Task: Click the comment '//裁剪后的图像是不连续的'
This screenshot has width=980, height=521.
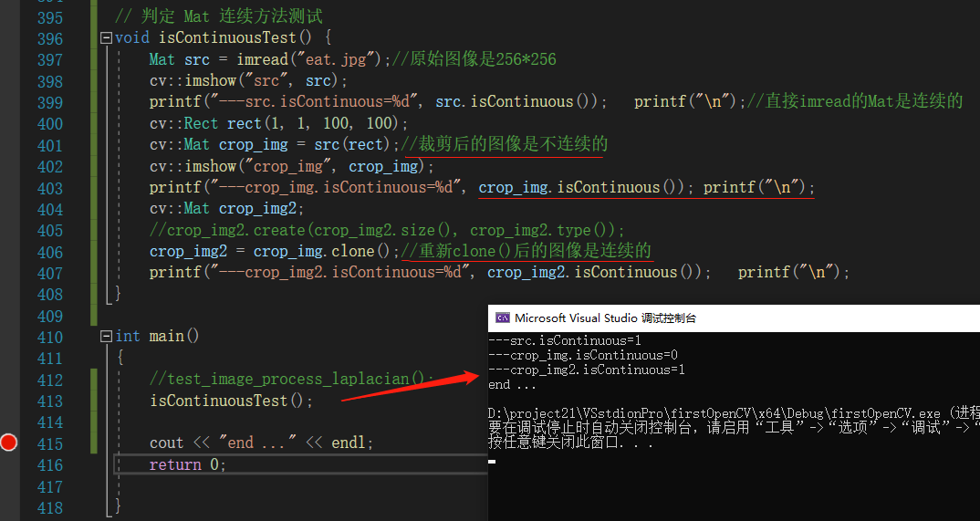Action: pyautogui.click(x=504, y=144)
